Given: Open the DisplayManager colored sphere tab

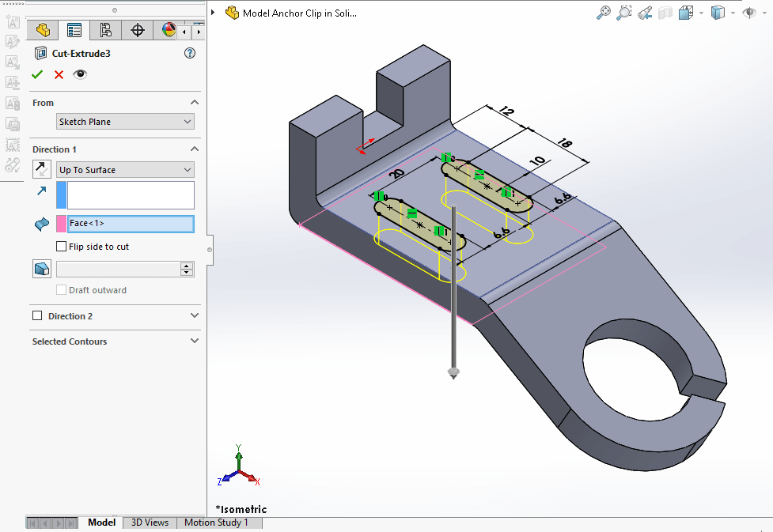Looking at the screenshot, I should 167,29.
